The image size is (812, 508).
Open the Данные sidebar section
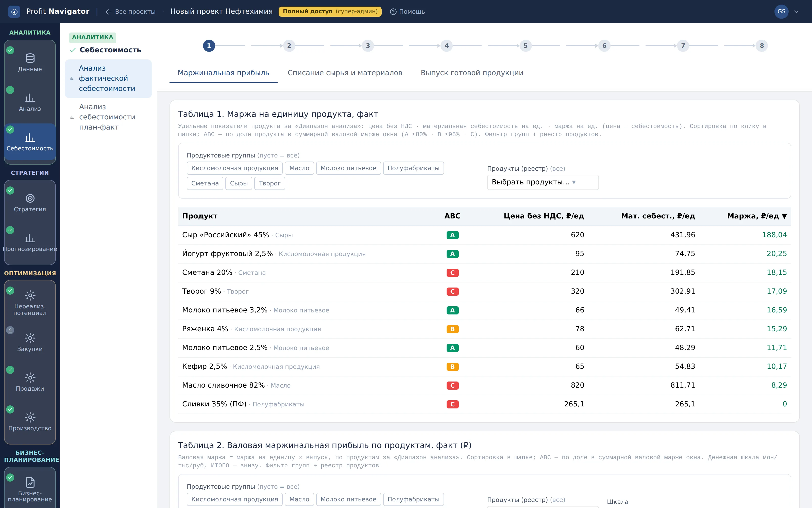pos(30,63)
